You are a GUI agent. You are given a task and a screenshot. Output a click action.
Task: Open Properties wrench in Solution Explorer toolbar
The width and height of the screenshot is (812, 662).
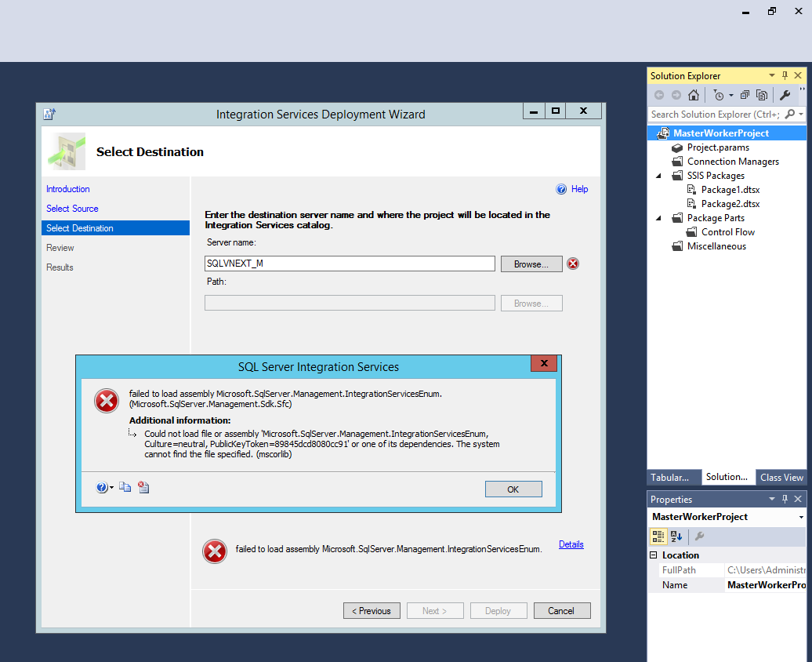pyautogui.click(x=785, y=95)
